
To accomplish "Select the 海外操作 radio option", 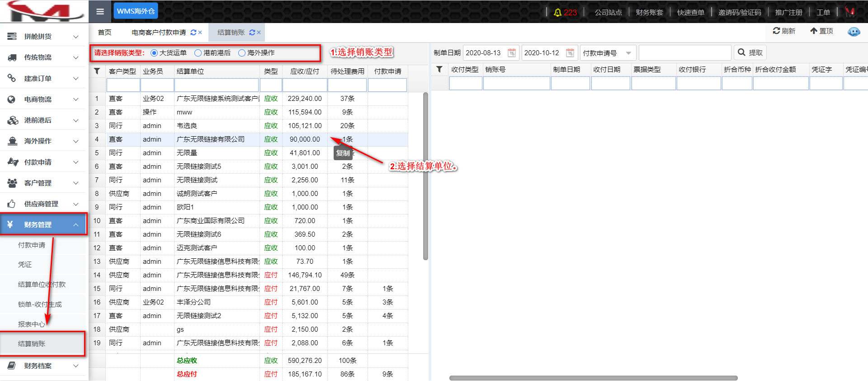I will click(x=242, y=53).
